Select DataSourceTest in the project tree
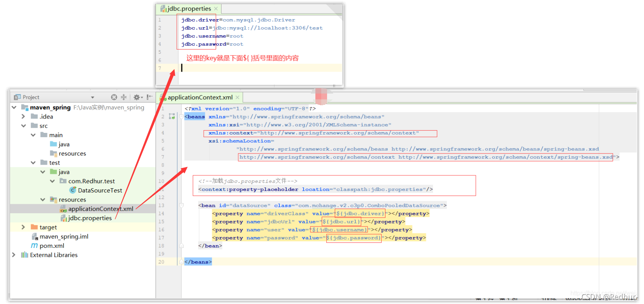Viewport: 644px width, 304px height. click(100, 190)
